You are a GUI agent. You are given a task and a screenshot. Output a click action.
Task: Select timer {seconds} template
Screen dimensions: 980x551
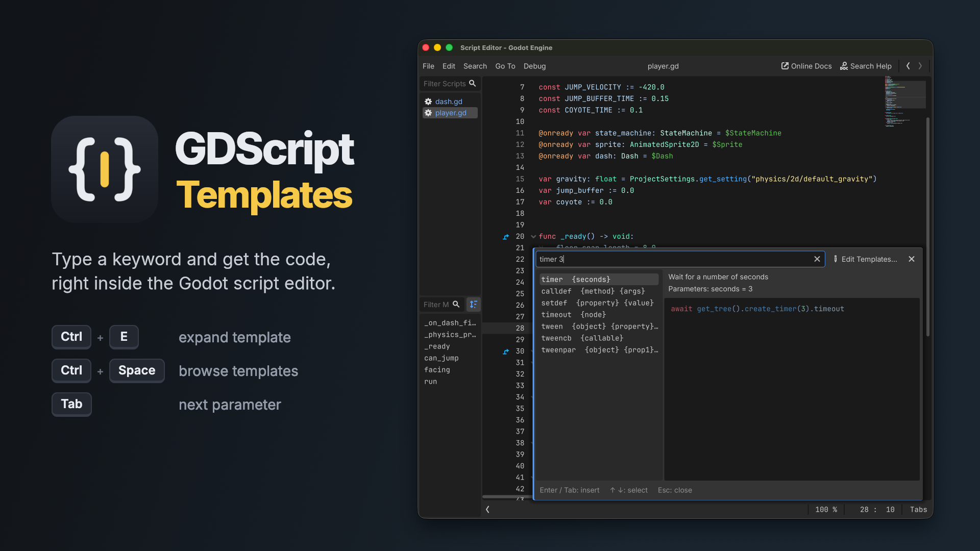pyautogui.click(x=599, y=280)
